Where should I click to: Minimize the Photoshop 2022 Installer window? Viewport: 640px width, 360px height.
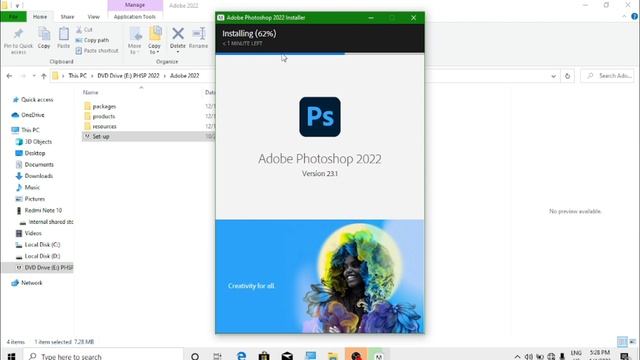(371, 18)
